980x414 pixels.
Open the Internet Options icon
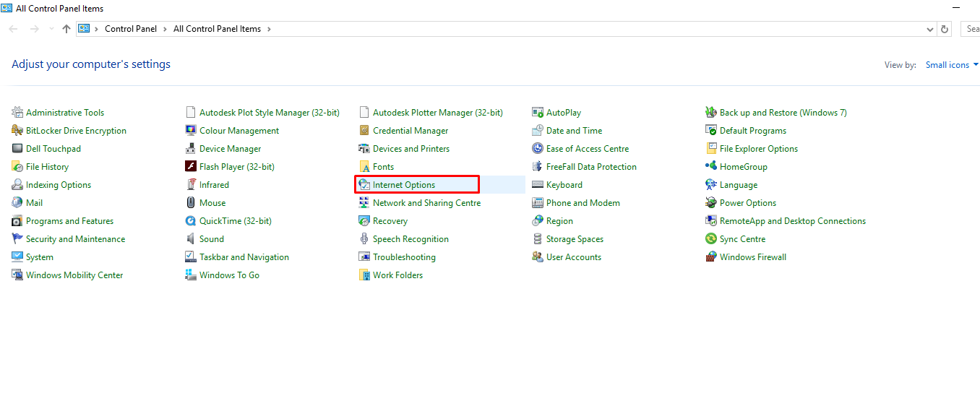(364, 185)
